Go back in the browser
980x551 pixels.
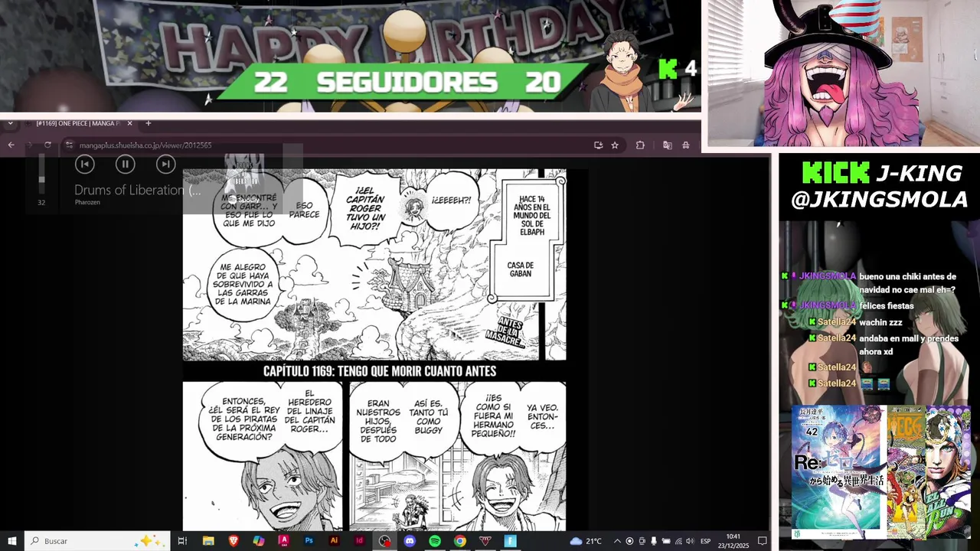click(x=11, y=145)
